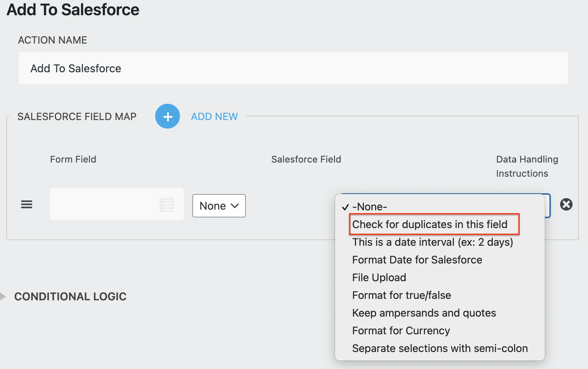Image resolution: width=588 pixels, height=369 pixels.
Task: Click the blue plus icon beside Salesforce Field Map
Action: [167, 116]
